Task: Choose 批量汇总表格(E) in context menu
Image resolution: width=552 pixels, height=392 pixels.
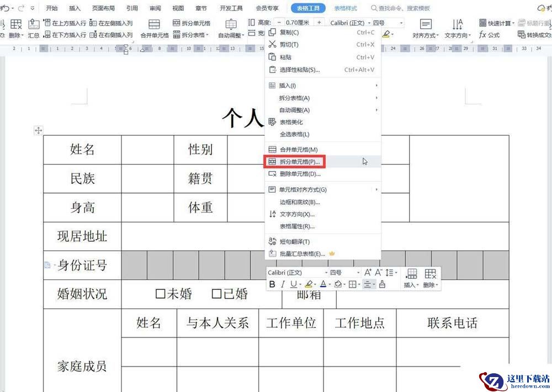Action: coord(322,253)
